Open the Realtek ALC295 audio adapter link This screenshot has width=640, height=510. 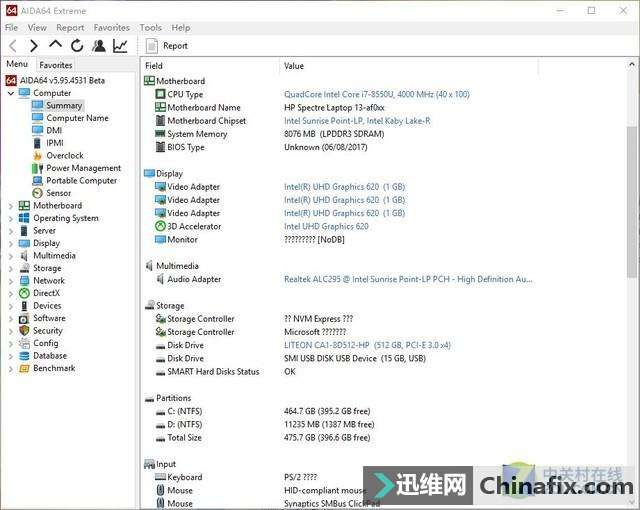408,279
